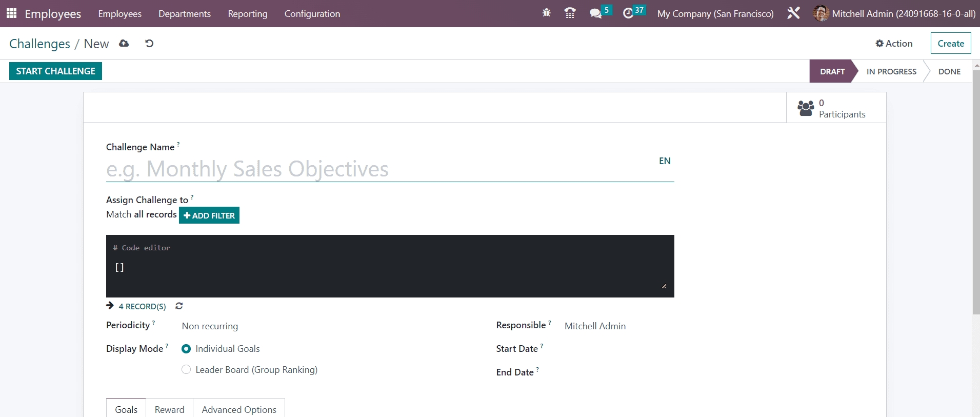Switch to the Reward tab

point(169,409)
